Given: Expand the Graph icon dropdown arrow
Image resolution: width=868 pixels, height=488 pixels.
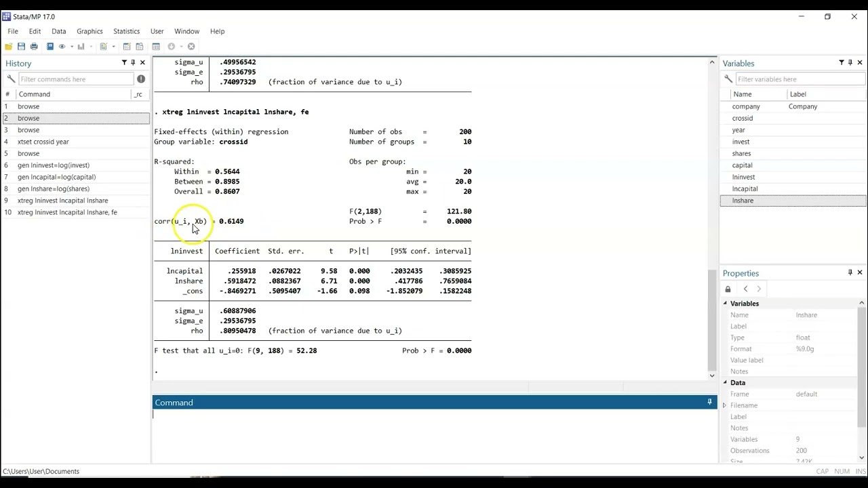Looking at the screenshot, I should click(91, 46).
